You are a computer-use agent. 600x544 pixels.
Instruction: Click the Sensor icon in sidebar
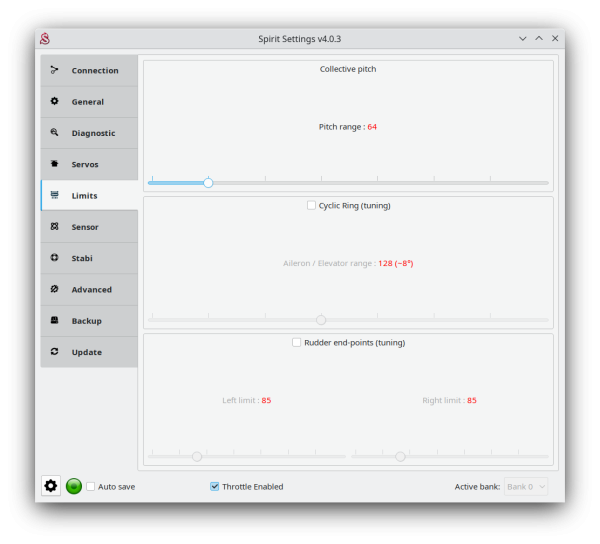pyautogui.click(x=54, y=226)
